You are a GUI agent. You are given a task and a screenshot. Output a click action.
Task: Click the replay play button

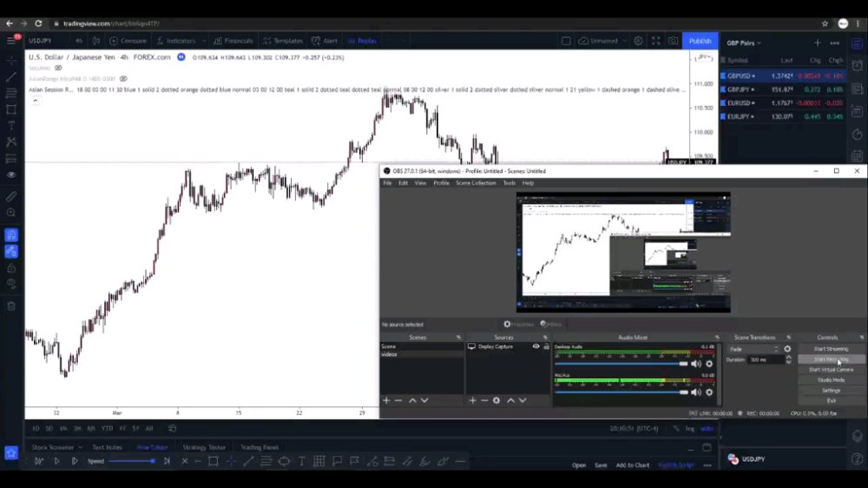56,461
